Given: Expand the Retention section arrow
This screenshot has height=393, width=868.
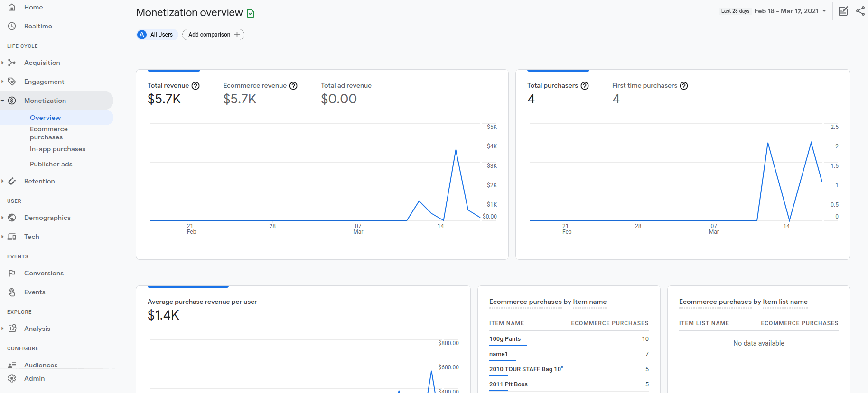Looking at the screenshot, I should point(2,181).
